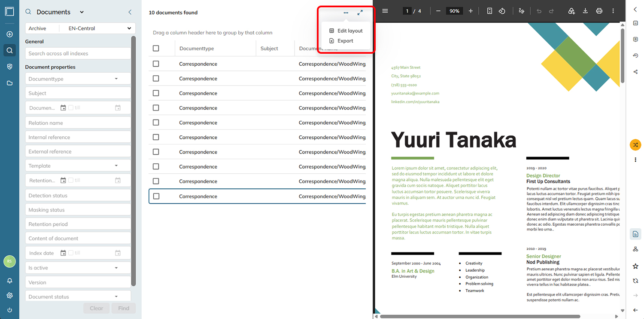Zoom in the PDF with the plus icon
The width and height of the screenshot is (644, 319).
click(x=471, y=11)
